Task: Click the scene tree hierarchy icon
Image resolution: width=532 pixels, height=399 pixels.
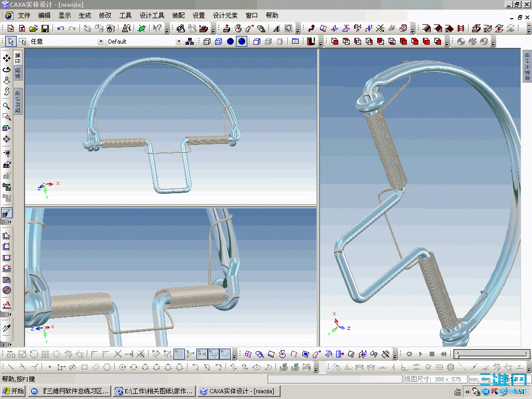Action: pyautogui.click(x=190, y=42)
